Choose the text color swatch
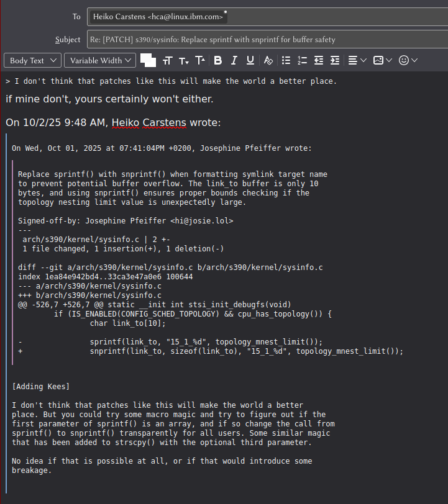Viewport: 448px width, 504px height. (147, 59)
